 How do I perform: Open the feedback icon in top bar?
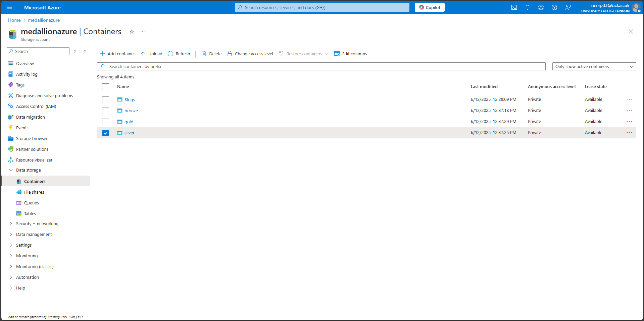pyautogui.click(x=567, y=7)
